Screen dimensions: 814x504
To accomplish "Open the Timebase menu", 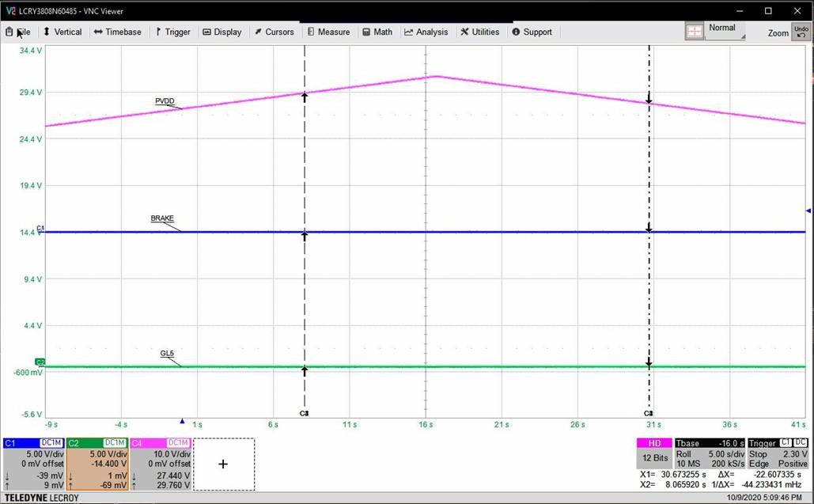I will 117,32.
